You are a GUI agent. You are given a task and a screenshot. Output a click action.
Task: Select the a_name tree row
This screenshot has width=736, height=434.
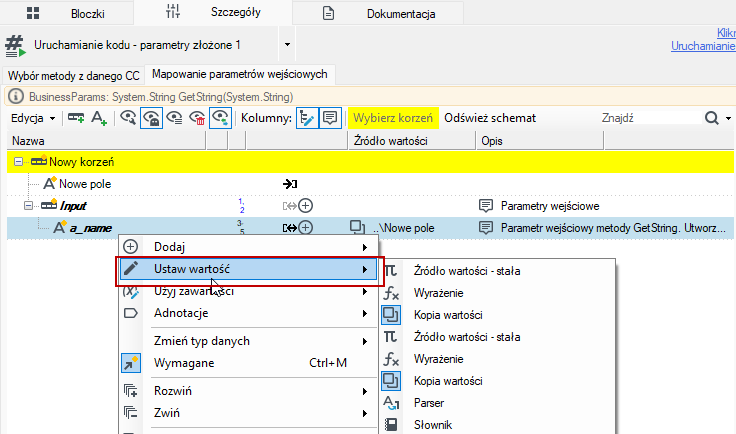[370, 228]
